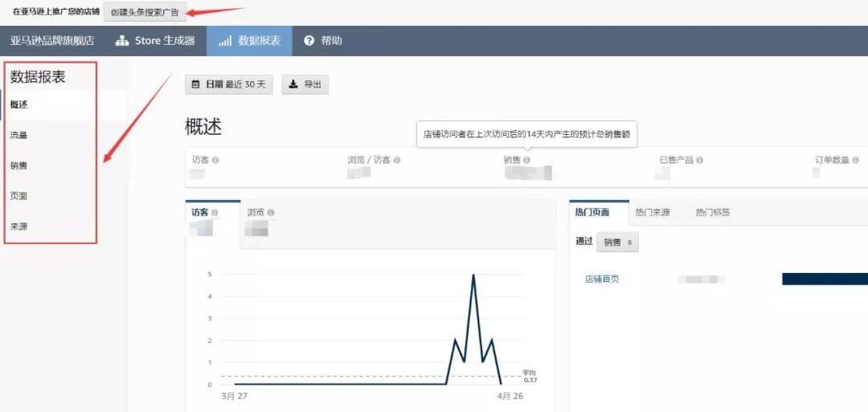868x412 pixels.
Task: Click info icon next to 访客 metric
Action: click(215, 161)
